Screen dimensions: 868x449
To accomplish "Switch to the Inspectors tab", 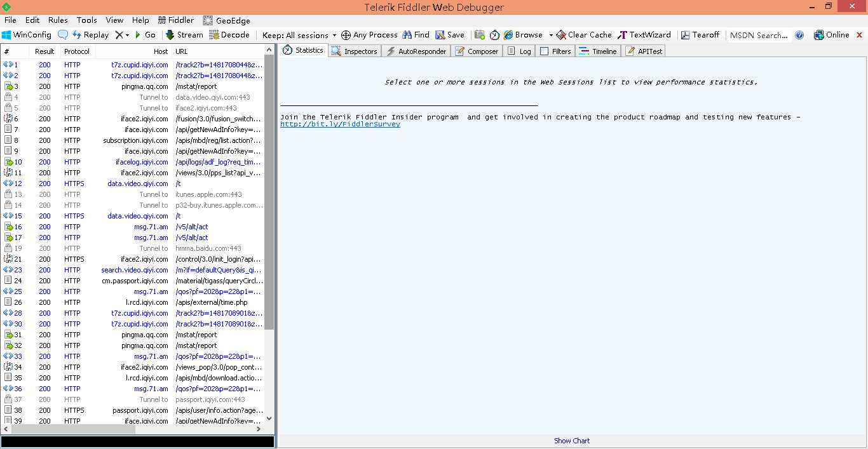I will point(355,51).
